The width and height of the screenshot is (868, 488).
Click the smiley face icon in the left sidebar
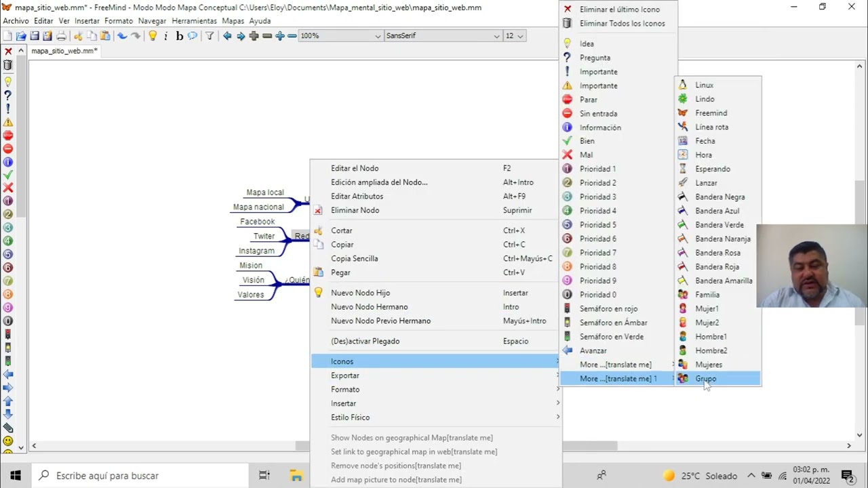pyautogui.click(x=8, y=441)
